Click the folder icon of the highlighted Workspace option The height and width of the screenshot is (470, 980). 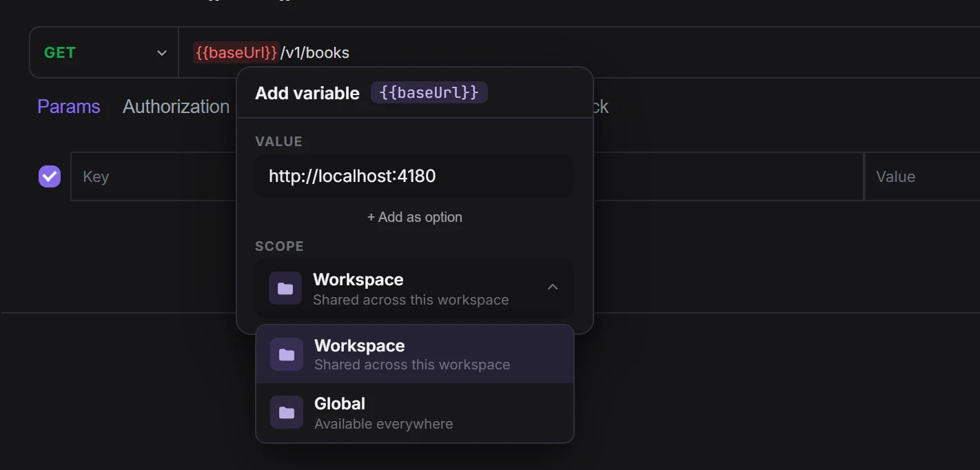[x=287, y=354]
